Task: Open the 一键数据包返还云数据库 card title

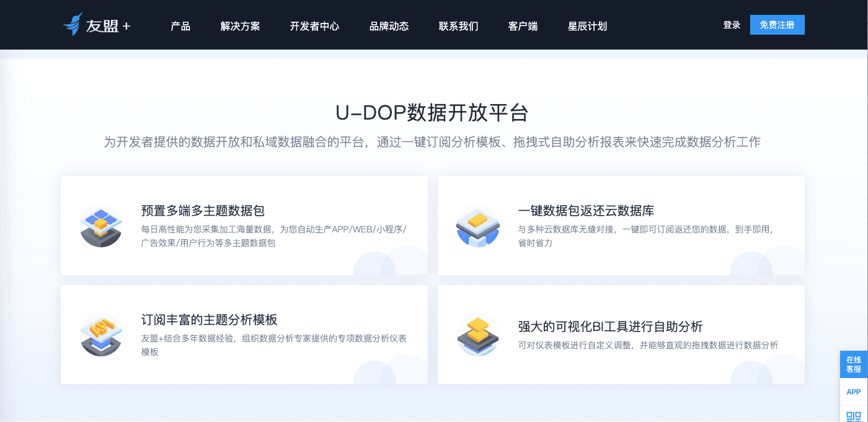Action: pyautogui.click(x=586, y=211)
